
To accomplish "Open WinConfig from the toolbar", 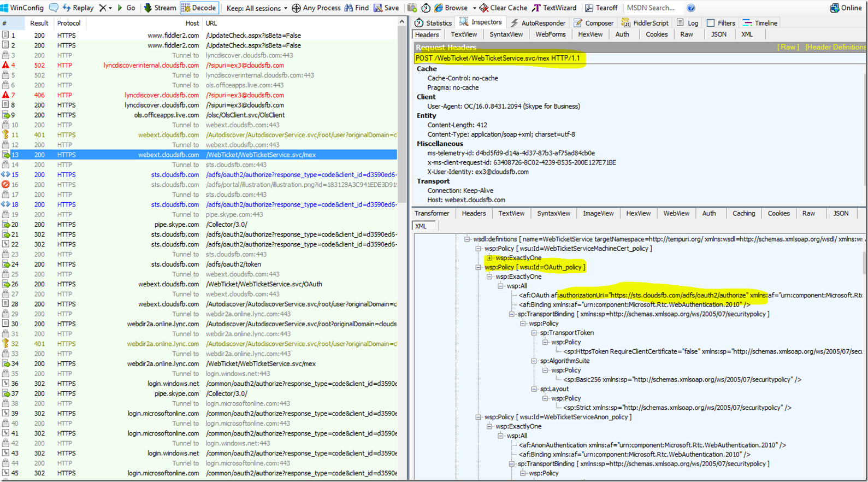I will [22, 8].
